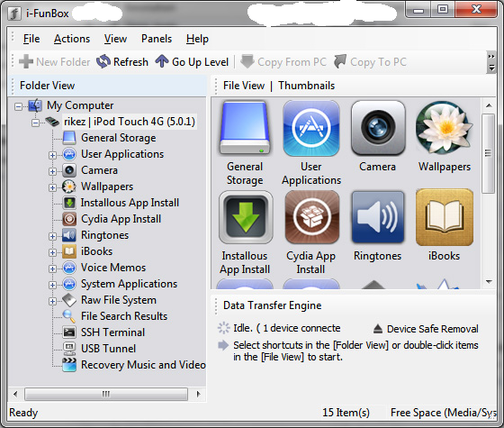Click Device Safe Removal eject button

(x=426, y=329)
